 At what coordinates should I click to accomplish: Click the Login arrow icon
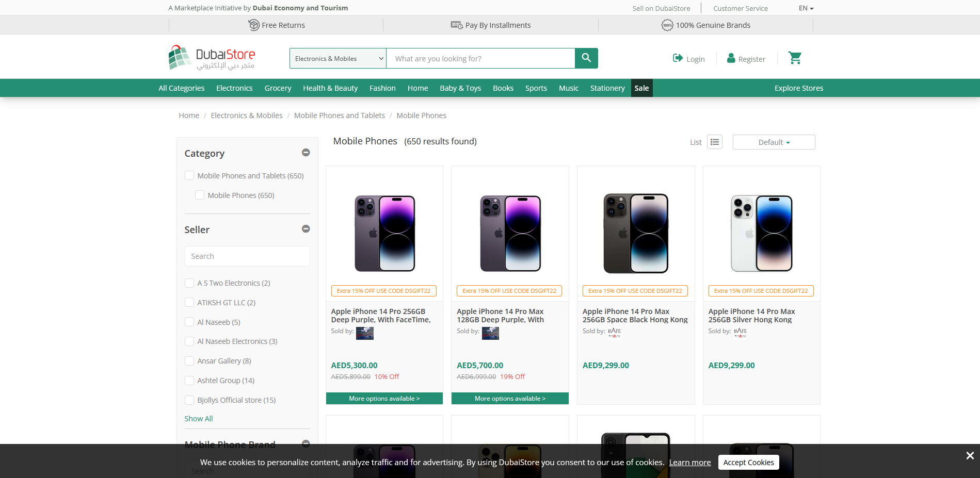click(x=678, y=58)
